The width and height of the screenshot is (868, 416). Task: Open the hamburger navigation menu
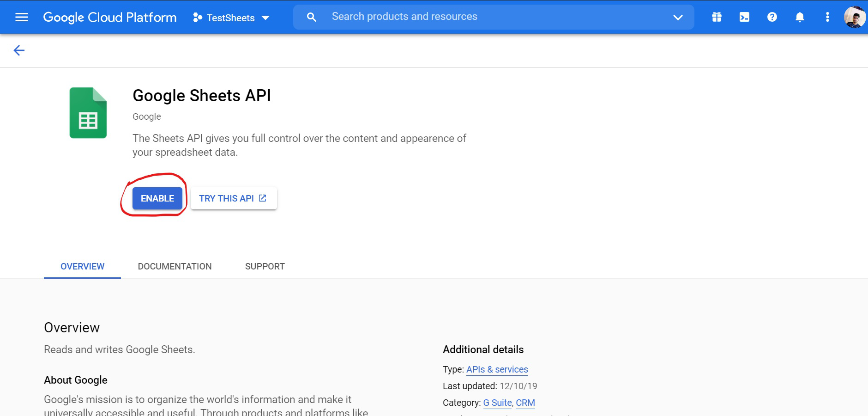[22, 18]
